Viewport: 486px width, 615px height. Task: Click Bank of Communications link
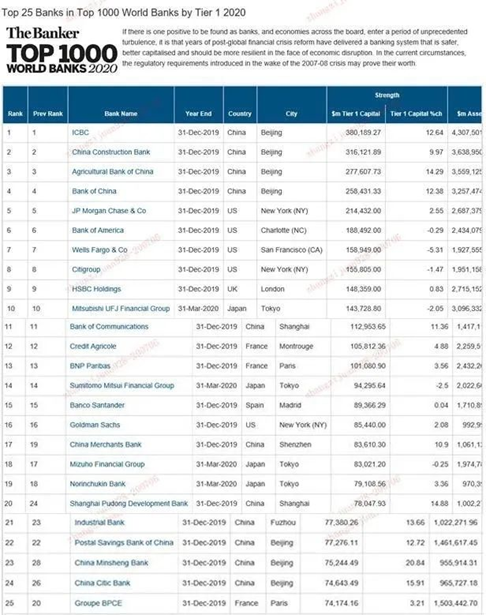pyautogui.click(x=109, y=327)
